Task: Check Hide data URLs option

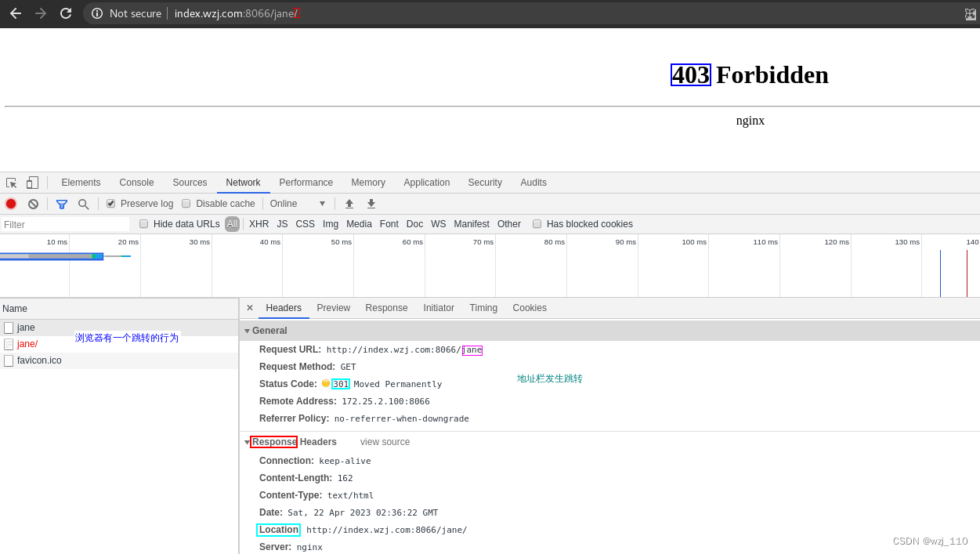Action: click(143, 224)
